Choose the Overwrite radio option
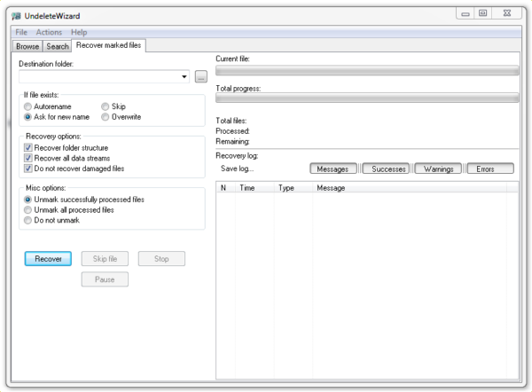This screenshot has height=392, width=532. [121, 117]
